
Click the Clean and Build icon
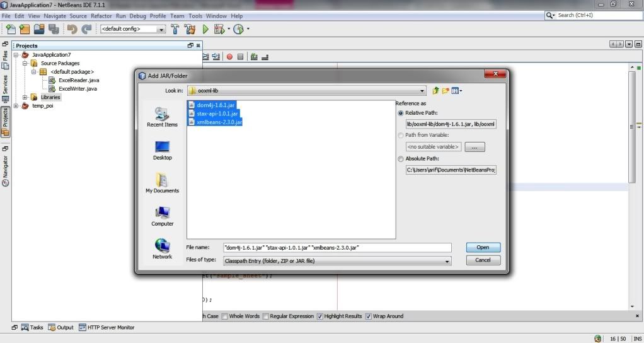point(190,29)
